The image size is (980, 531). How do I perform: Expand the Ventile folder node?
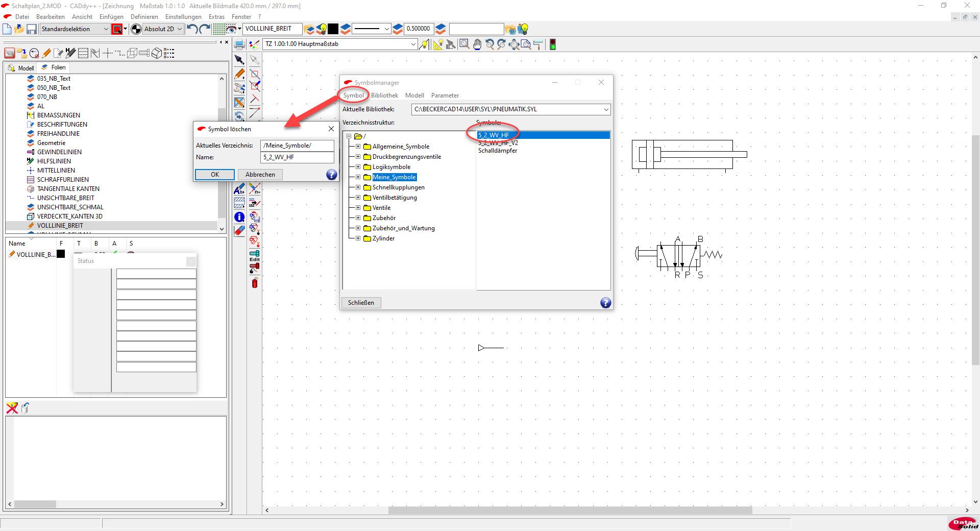point(358,208)
